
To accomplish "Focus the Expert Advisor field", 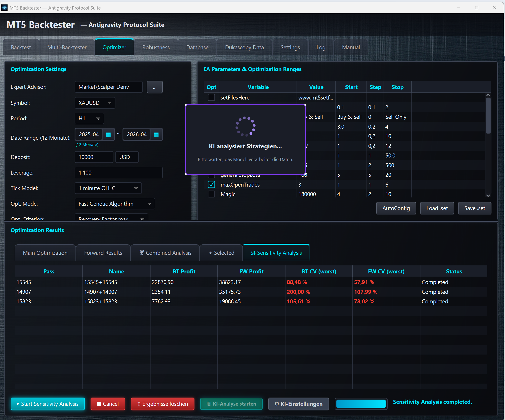I will (x=109, y=87).
